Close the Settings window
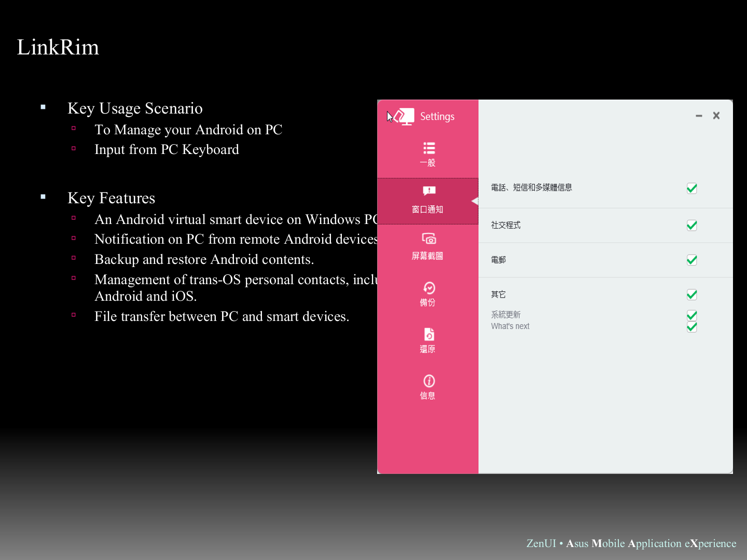The image size is (747, 560). pos(716,116)
